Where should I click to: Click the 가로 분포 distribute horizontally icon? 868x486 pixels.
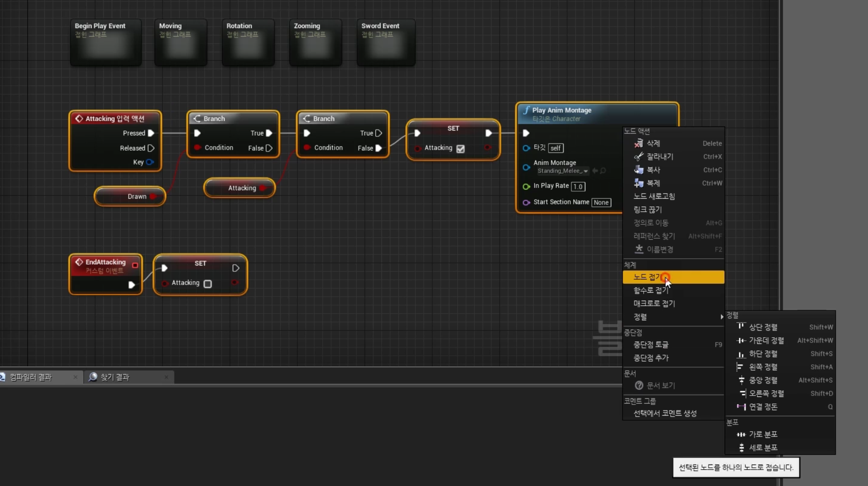[x=741, y=434]
